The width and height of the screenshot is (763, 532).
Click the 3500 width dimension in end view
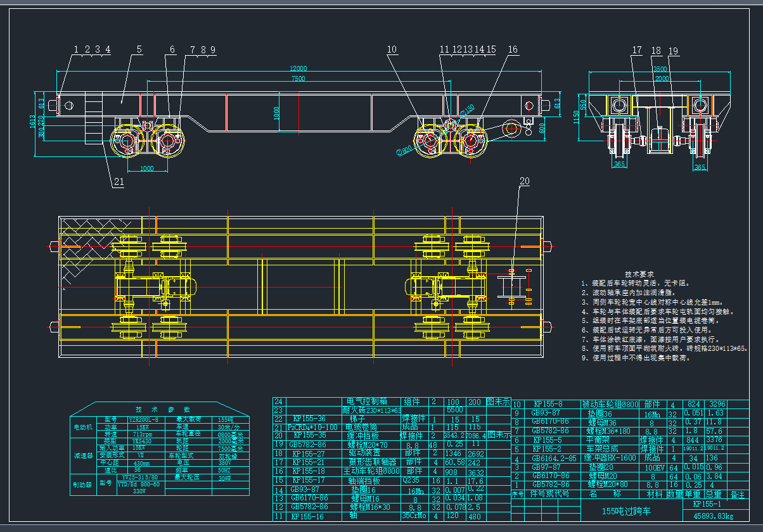pyautogui.click(x=660, y=69)
